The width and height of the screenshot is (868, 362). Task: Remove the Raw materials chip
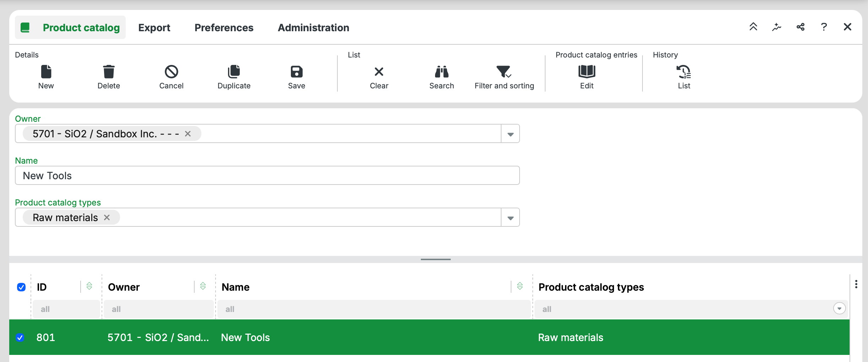coord(107,218)
